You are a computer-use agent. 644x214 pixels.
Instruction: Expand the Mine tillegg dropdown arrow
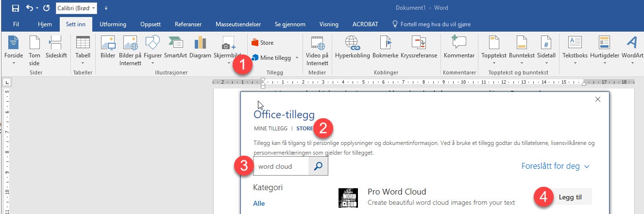(x=297, y=58)
